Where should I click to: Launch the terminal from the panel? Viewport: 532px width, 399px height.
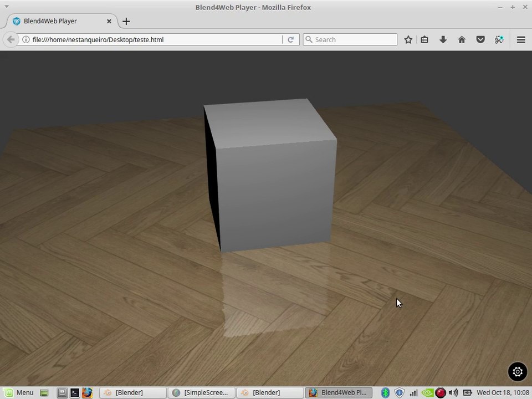point(75,393)
